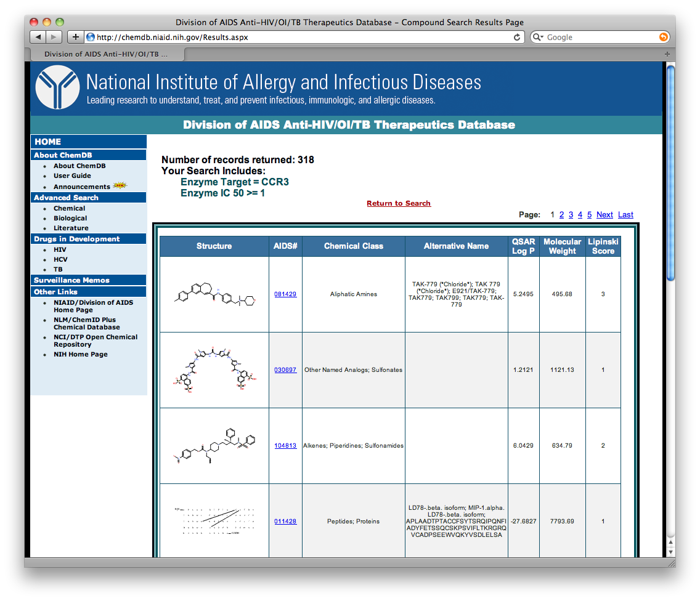The image size is (700, 601).
Task: Go to results page 4
Action: point(580,215)
